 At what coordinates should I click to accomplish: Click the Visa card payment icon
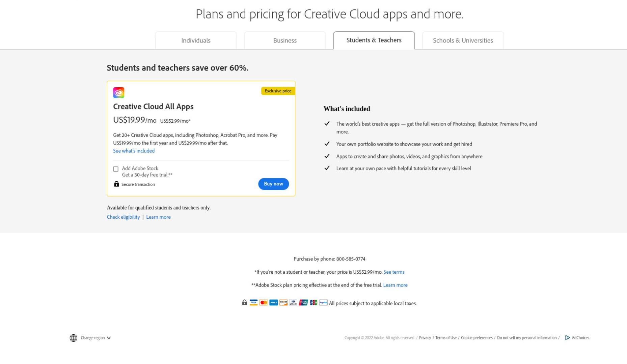coord(253,303)
